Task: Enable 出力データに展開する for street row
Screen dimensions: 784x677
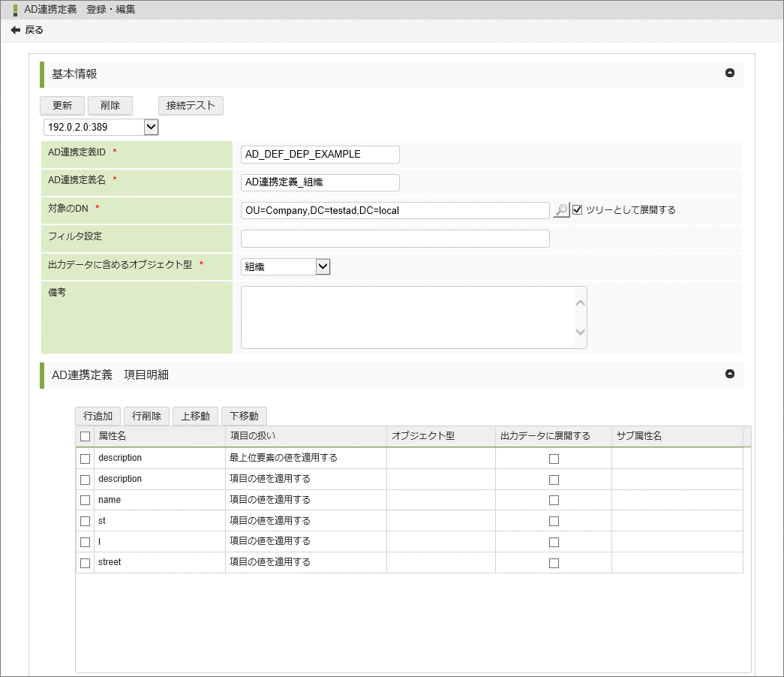Action: pyautogui.click(x=554, y=563)
